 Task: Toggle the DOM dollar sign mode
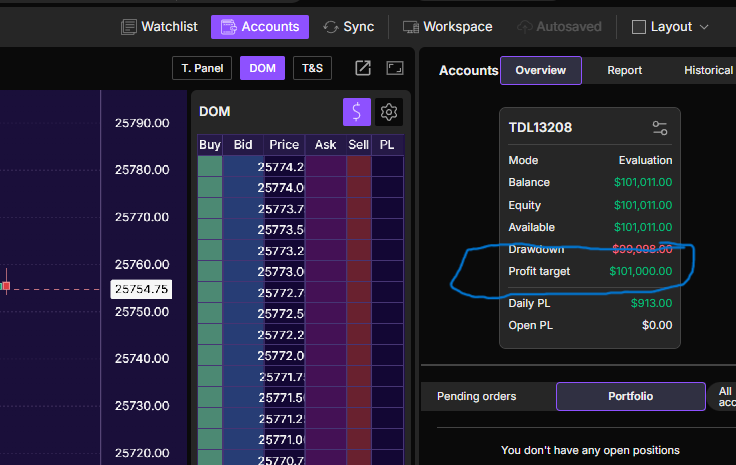[357, 112]
